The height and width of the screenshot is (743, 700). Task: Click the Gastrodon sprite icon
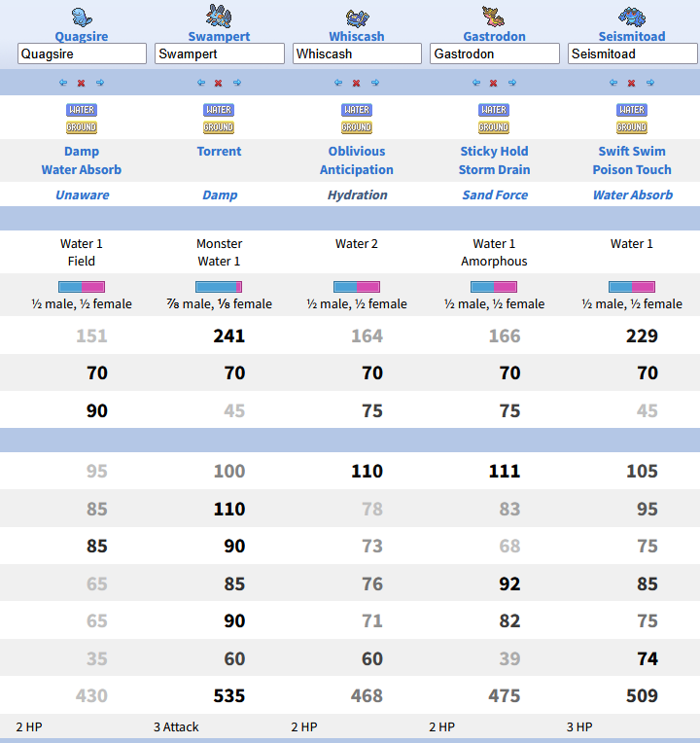pyautogui.click(x=494, y=17)
